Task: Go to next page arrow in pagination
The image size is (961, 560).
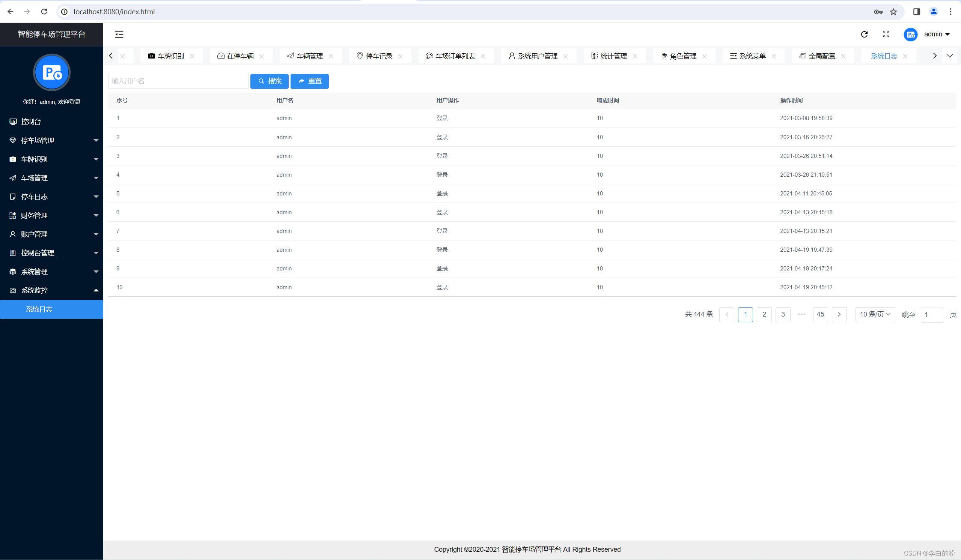Action: click(839, 315)
